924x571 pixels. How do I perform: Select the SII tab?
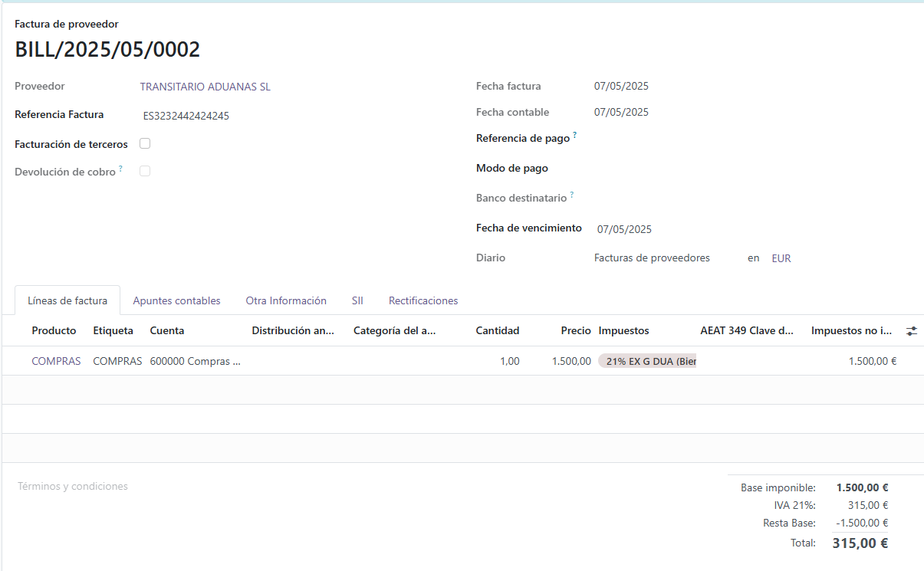point(357,300)
